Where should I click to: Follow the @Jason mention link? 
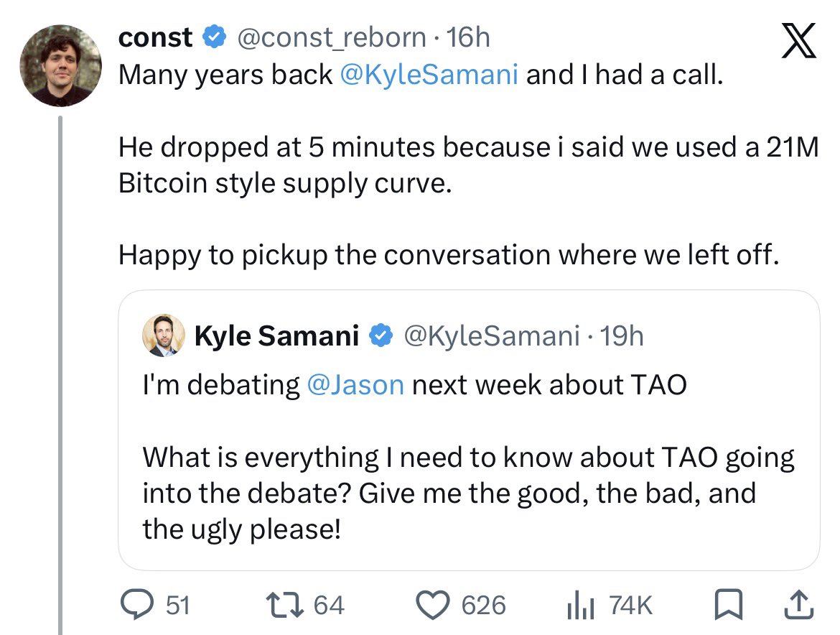click(355, 385)
